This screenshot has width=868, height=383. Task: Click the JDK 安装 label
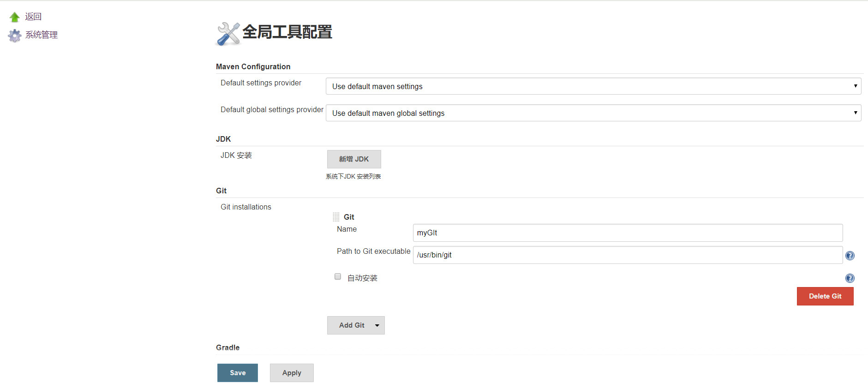[x=236, y=155]
